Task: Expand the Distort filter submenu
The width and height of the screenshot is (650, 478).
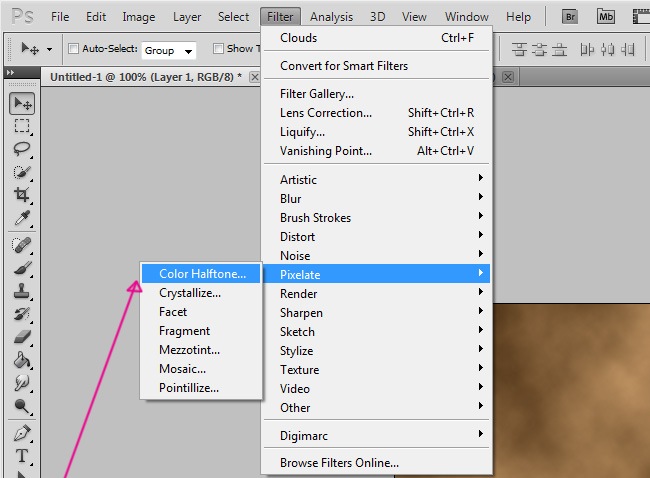Action: (x=376, y=237)
